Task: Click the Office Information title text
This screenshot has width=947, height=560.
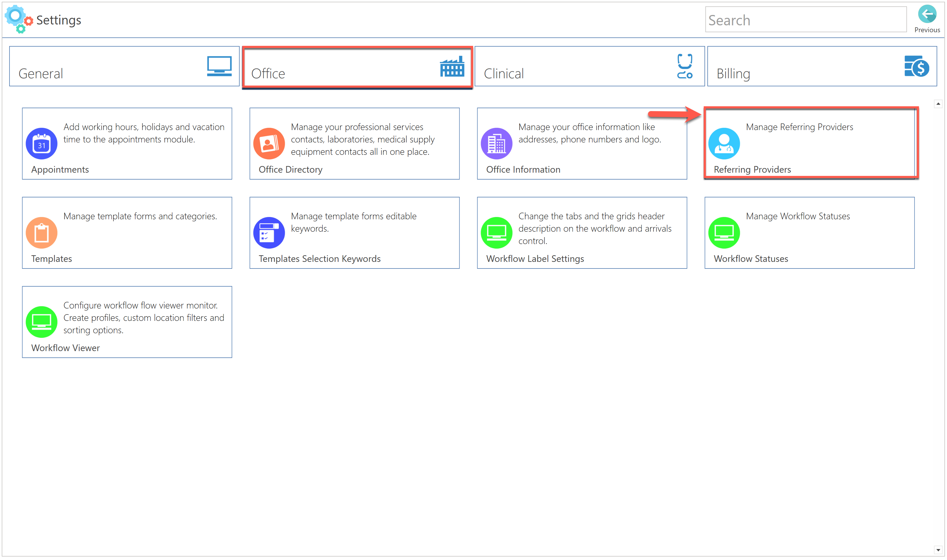Action: (x=522, y=169)
